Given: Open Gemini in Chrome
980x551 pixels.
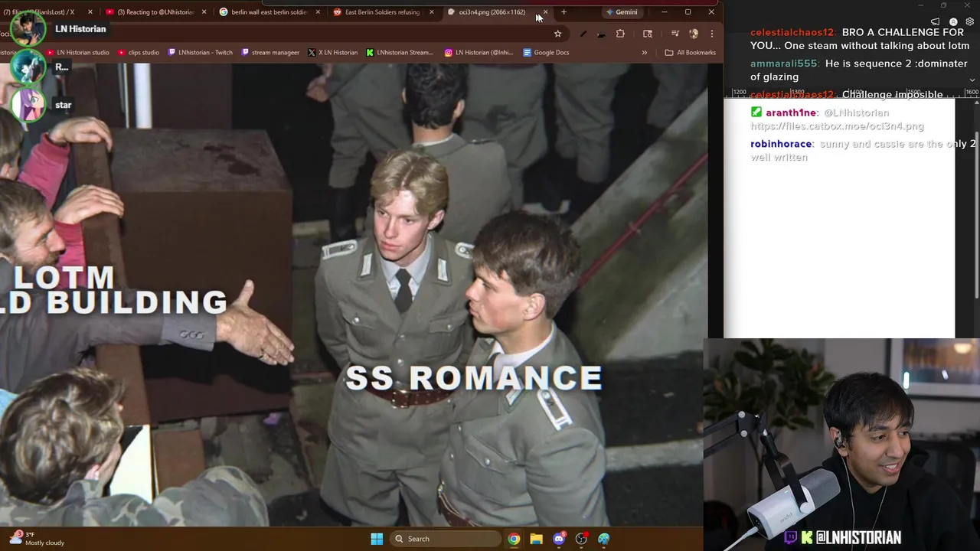Looking at the screenshot, I should coord(622,12).
